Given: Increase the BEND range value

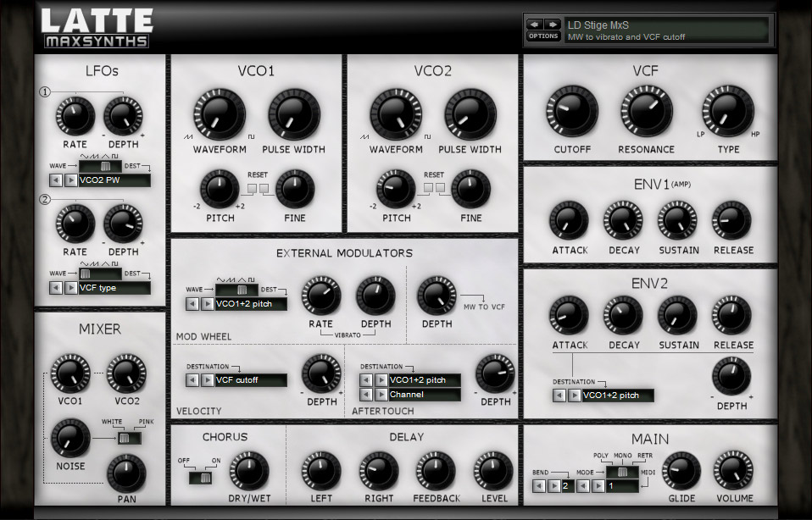Looking at the screenshot, I should pos(553,486).
